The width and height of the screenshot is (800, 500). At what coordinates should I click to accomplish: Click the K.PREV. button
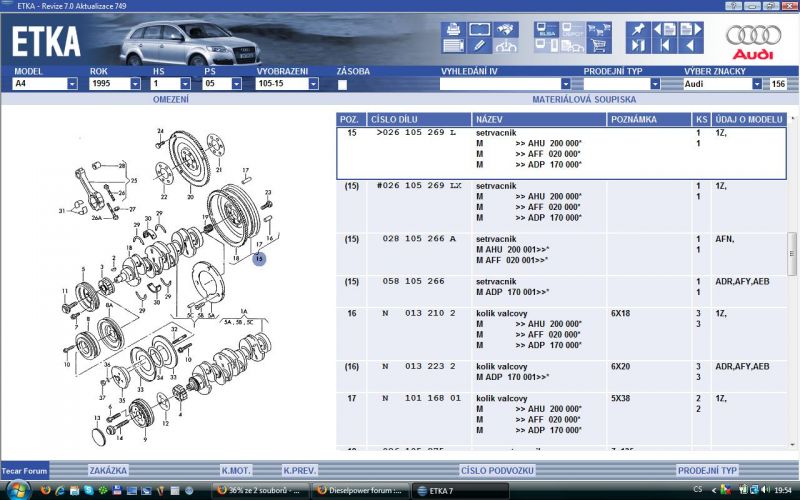point(300,470)
